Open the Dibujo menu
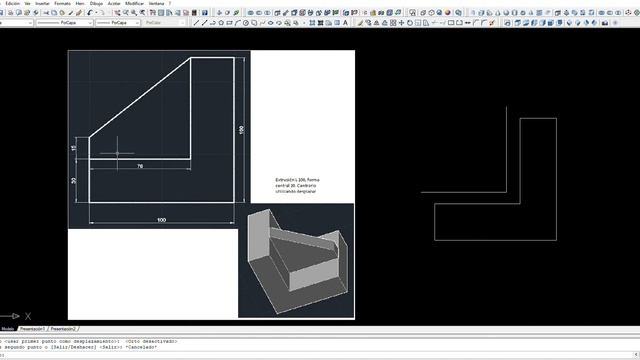The height and width of the screenshot is (360, 640). pos(96,3)
